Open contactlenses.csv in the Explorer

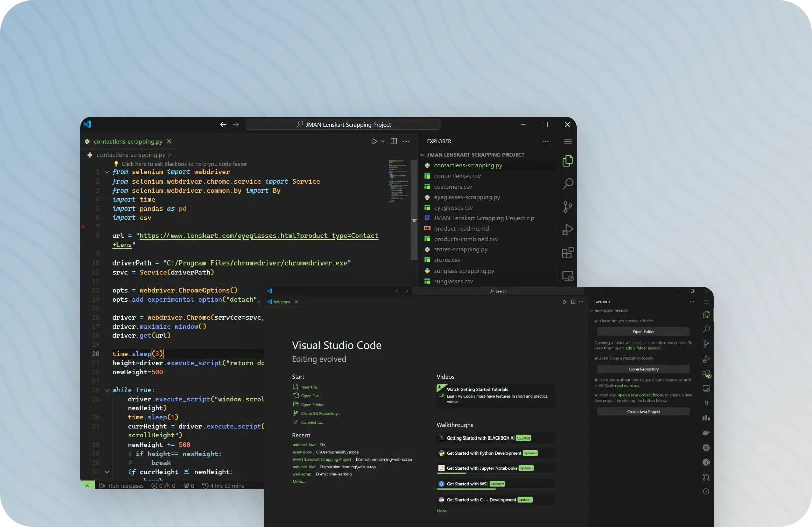(x=457, y=176)
